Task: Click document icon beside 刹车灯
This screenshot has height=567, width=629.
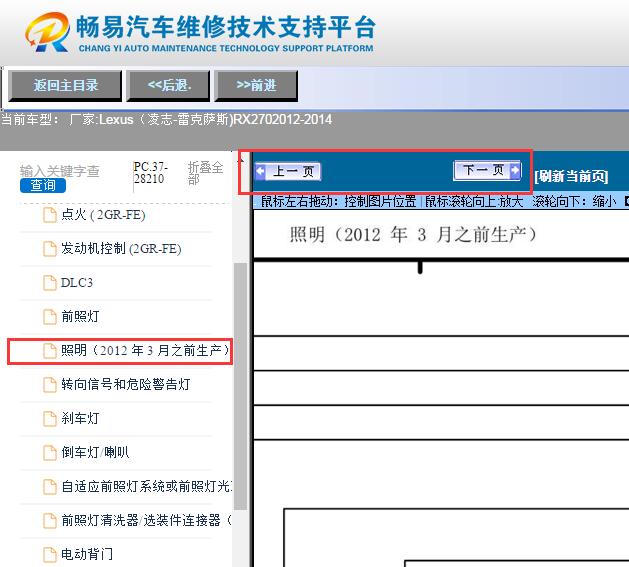Action: click(x=50, y=419)
